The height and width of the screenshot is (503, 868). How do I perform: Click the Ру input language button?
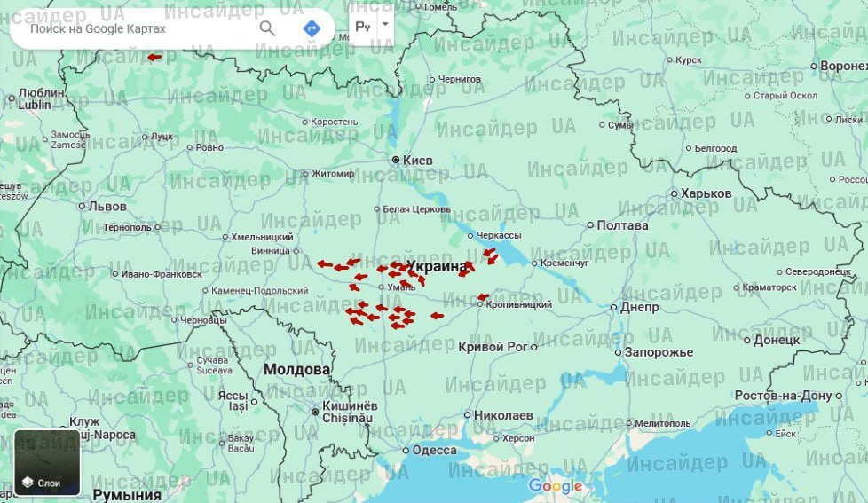pyautogui.click(x=363, y=27)
